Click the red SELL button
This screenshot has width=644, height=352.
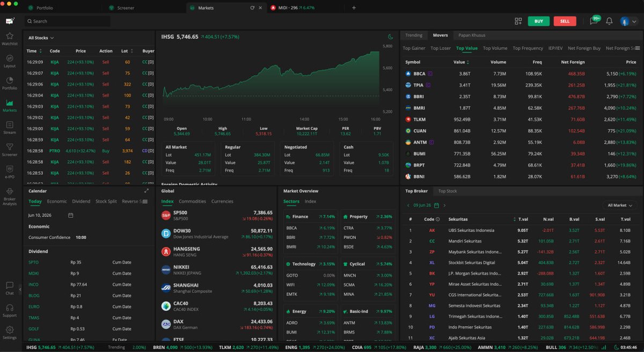[565, 21]
